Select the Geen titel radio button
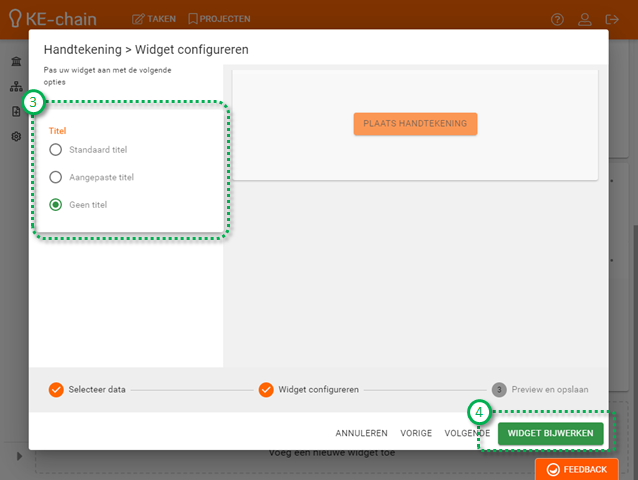638x480 pixels. click(x=55, y=204)
